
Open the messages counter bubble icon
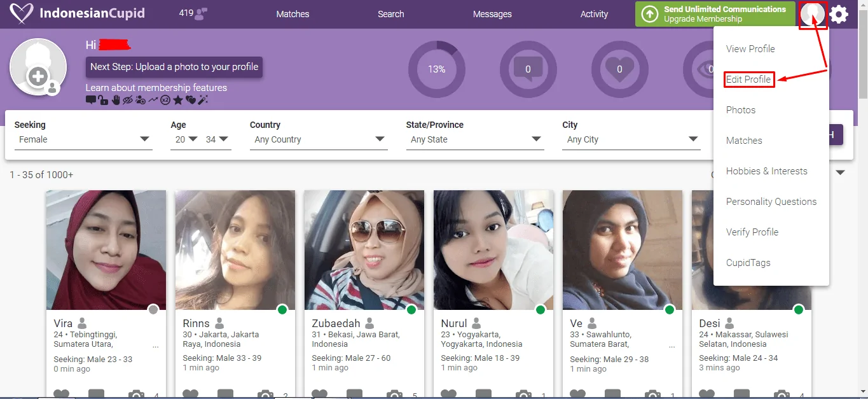(528, 69)
